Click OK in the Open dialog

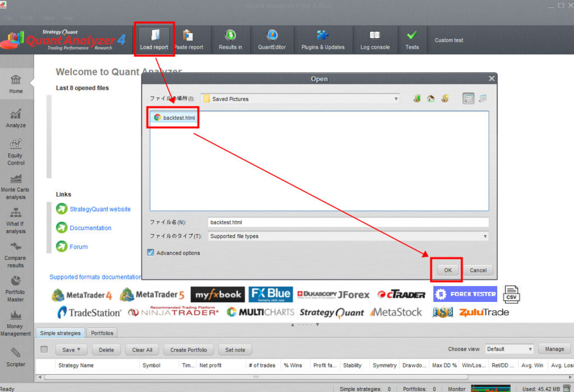(x=448, y=270)
